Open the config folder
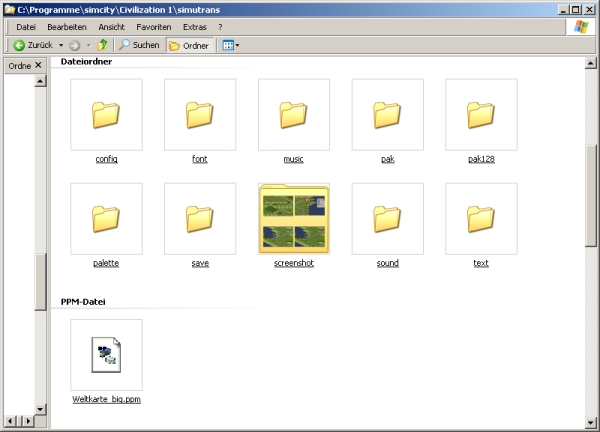 point(106,115)
